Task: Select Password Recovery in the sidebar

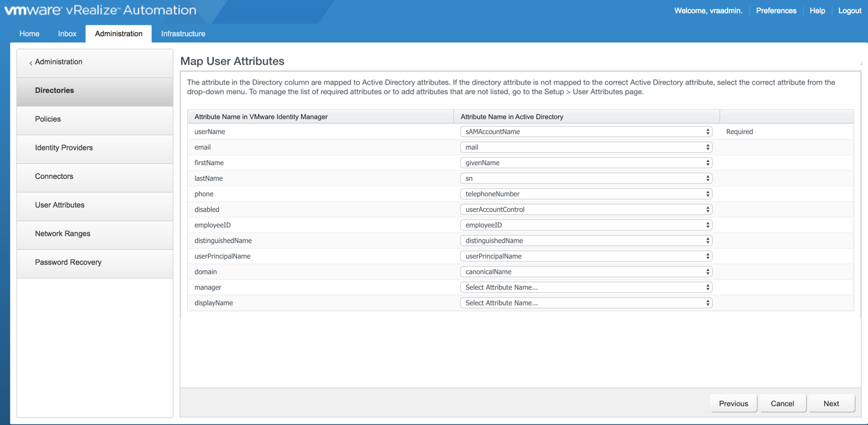Action: coord(68,262)
